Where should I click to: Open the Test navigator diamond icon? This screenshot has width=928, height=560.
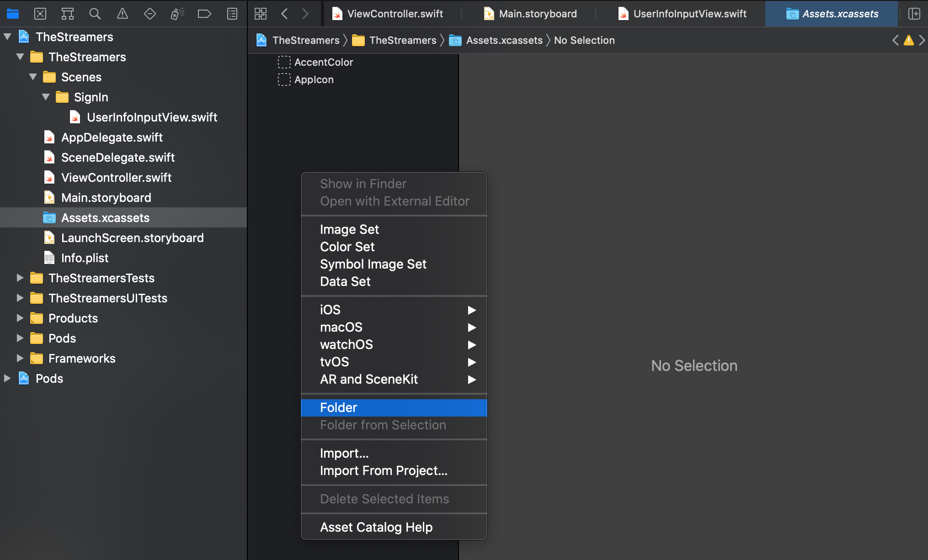coord(149,14)
